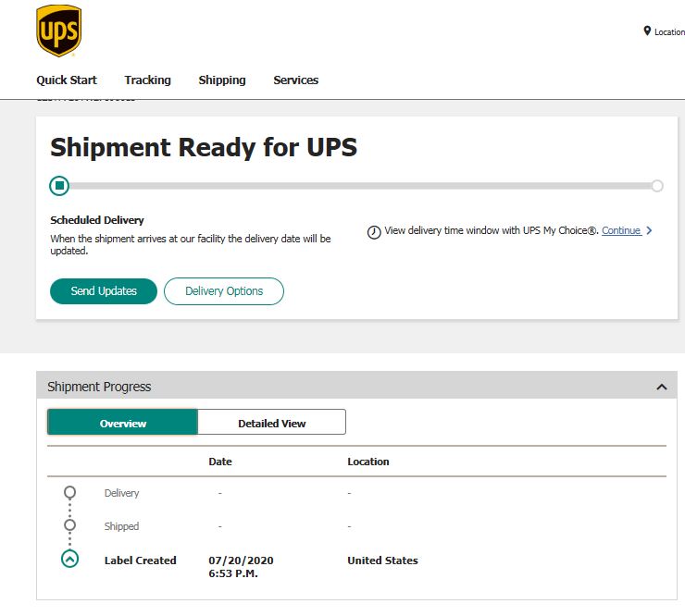The width and height of the screenshot is (685, 616).
Task: Click the progress bar end circle
Action: pyautogui.click(x=657, y=186)
